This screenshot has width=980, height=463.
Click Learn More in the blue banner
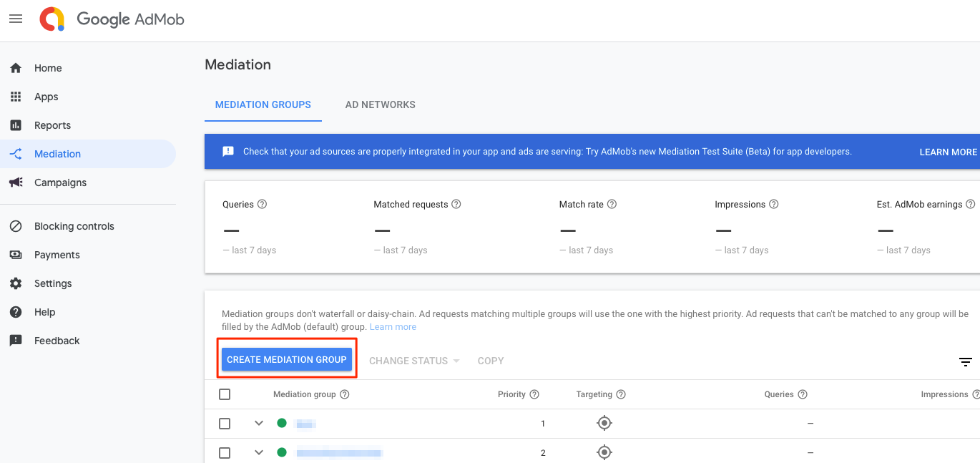click(948, 152)
